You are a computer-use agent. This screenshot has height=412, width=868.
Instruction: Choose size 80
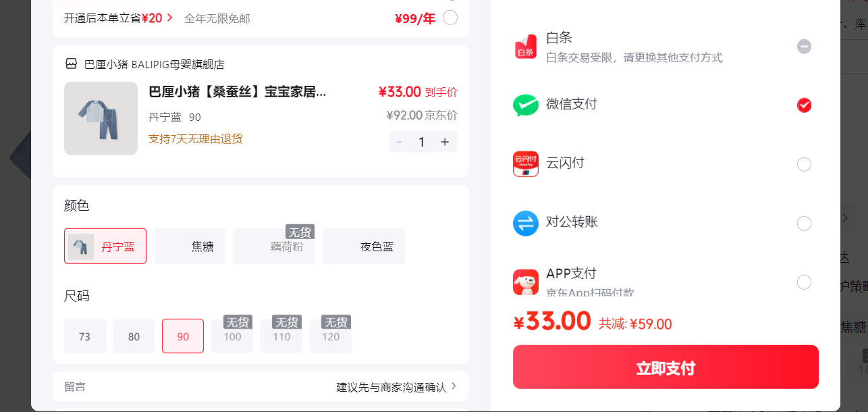134,336
